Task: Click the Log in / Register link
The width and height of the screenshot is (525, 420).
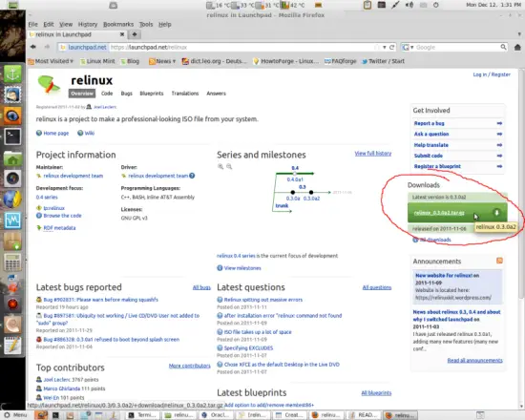Action: tap(492, 74)
